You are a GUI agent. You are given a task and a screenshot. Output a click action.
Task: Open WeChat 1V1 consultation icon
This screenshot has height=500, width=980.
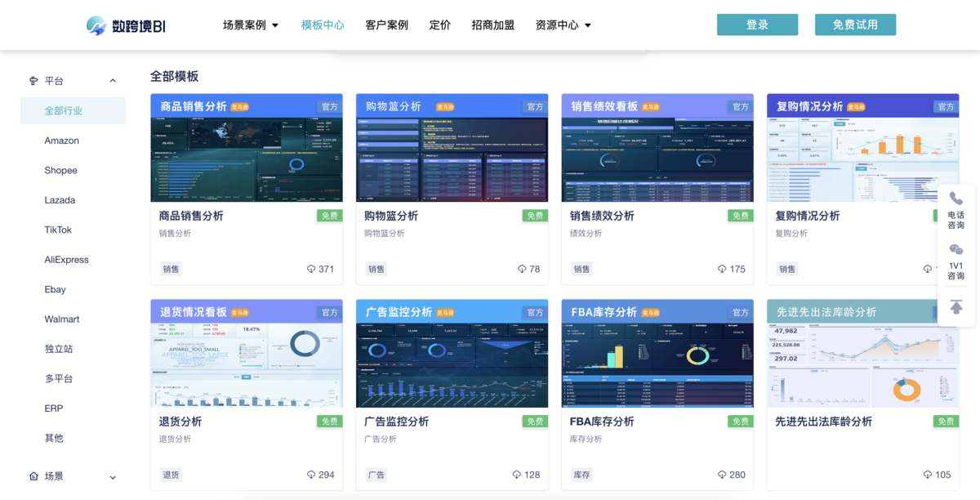955,250
